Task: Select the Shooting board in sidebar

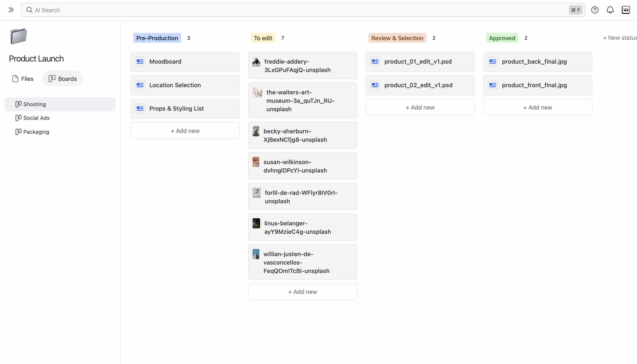Action: coord(35,104)
